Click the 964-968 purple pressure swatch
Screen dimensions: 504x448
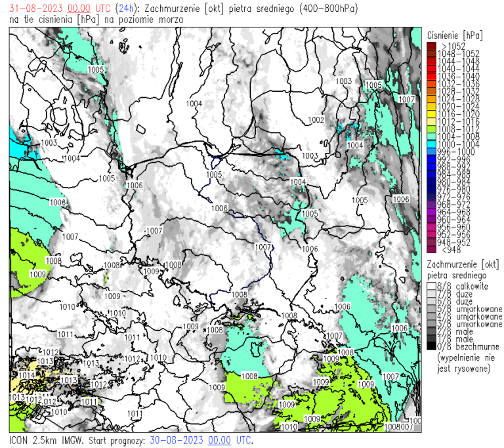(x=430, y=212)
